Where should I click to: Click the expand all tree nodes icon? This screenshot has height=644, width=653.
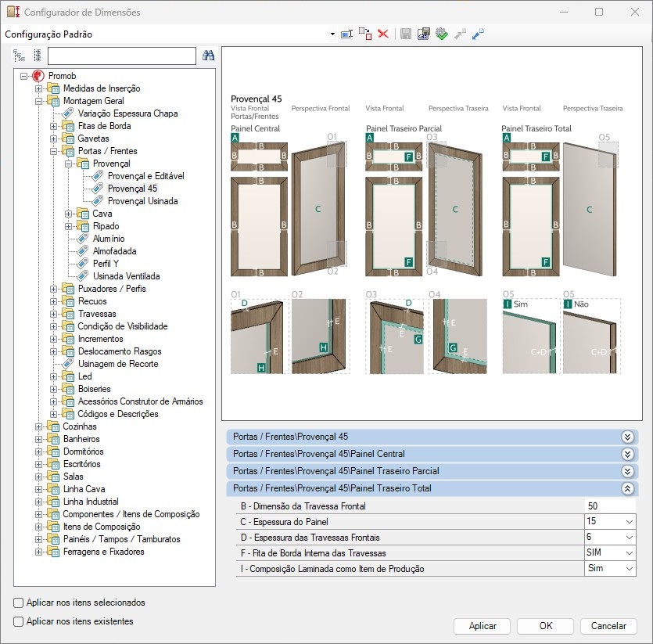[20, 56]
